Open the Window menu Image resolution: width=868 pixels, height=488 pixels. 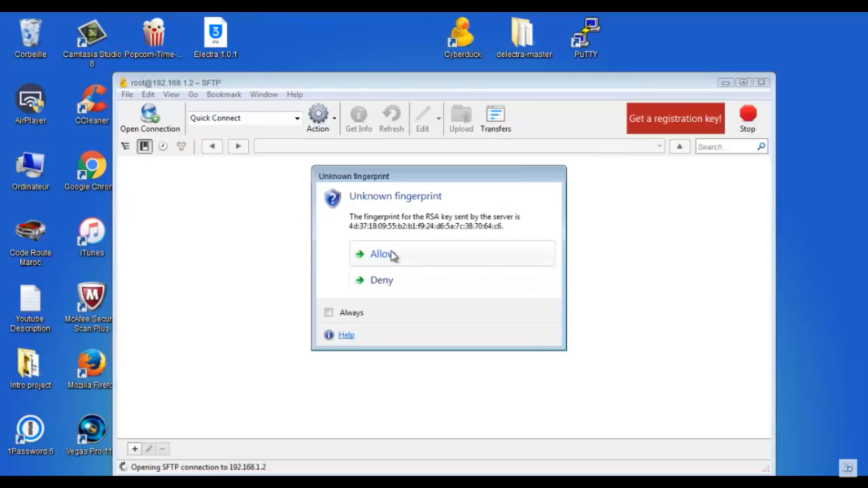coord(264,94)
